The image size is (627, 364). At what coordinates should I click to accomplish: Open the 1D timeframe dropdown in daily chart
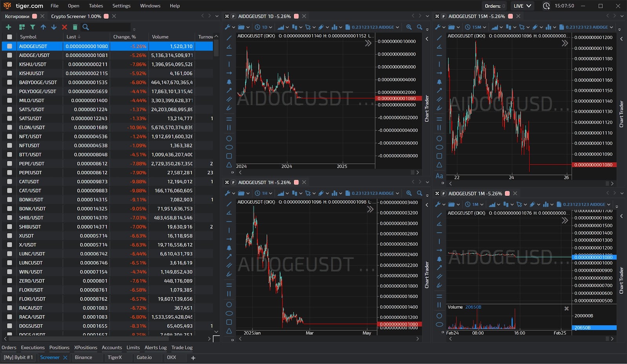coord(264,27)
